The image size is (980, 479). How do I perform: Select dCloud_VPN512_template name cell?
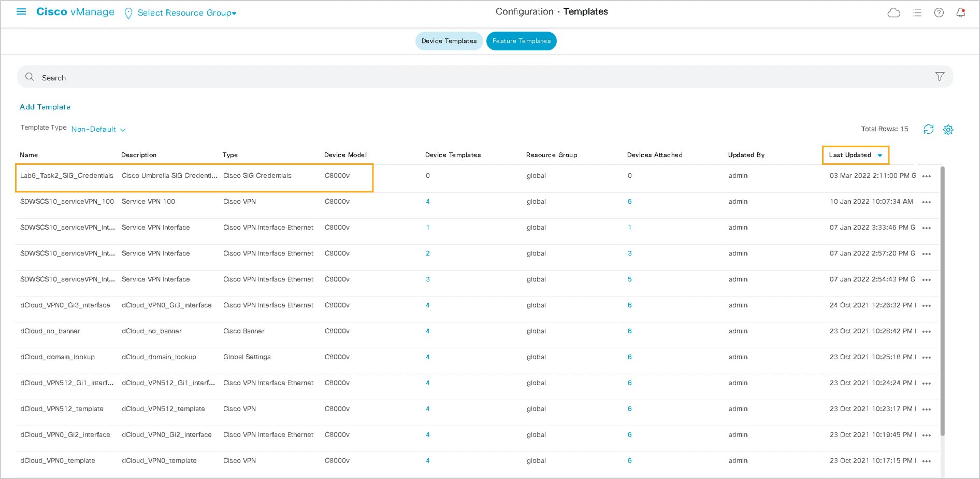[62, 409]
